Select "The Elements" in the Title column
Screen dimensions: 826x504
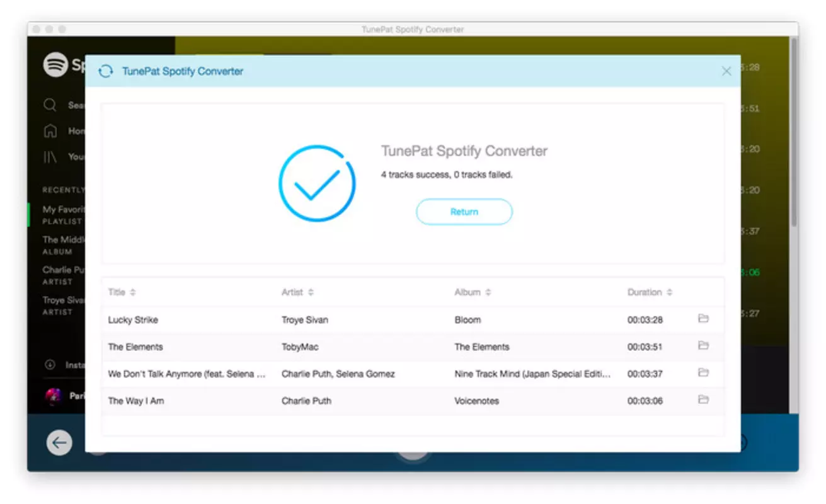coord(135,347)
